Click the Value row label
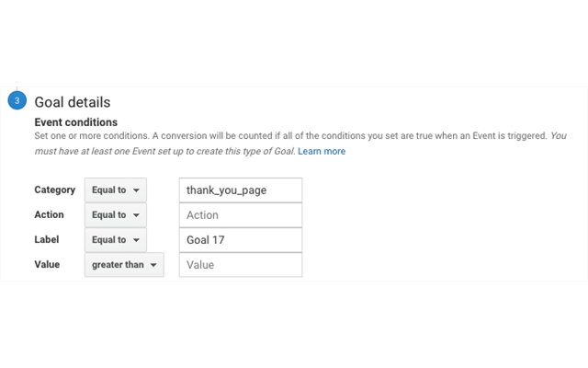Screen dimensions: 588x368 47,265
